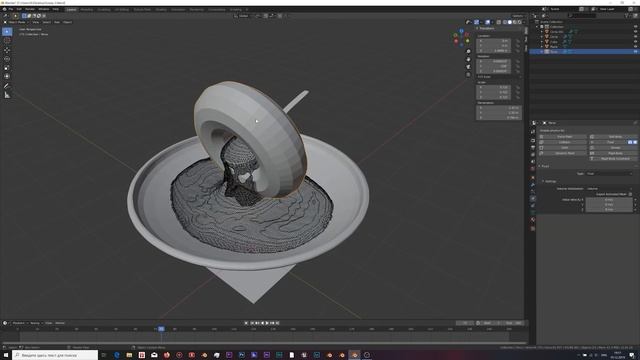Enable Cloth physics button
The image size is (640, 360).
(x=563, y=148)
